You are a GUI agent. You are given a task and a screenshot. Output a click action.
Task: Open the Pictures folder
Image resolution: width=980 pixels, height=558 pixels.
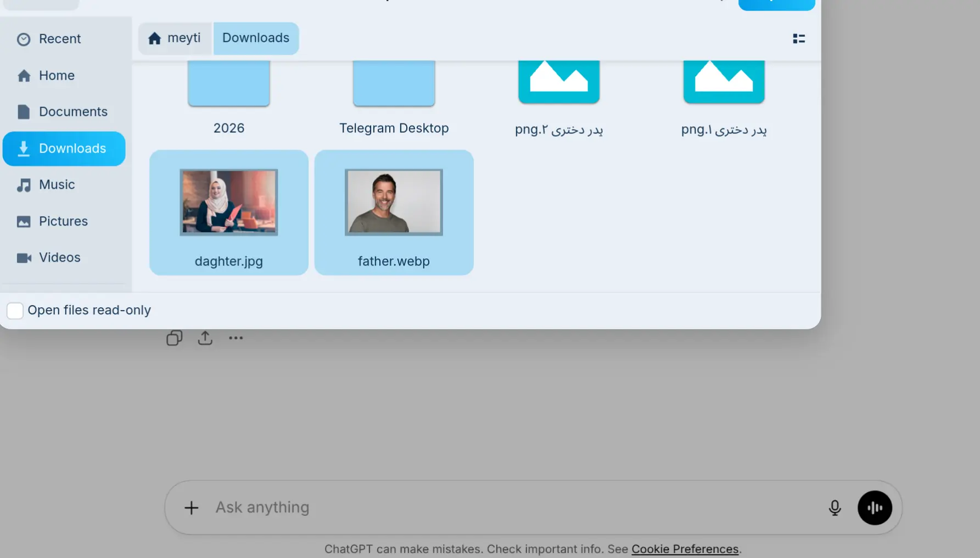pos(63,221)
